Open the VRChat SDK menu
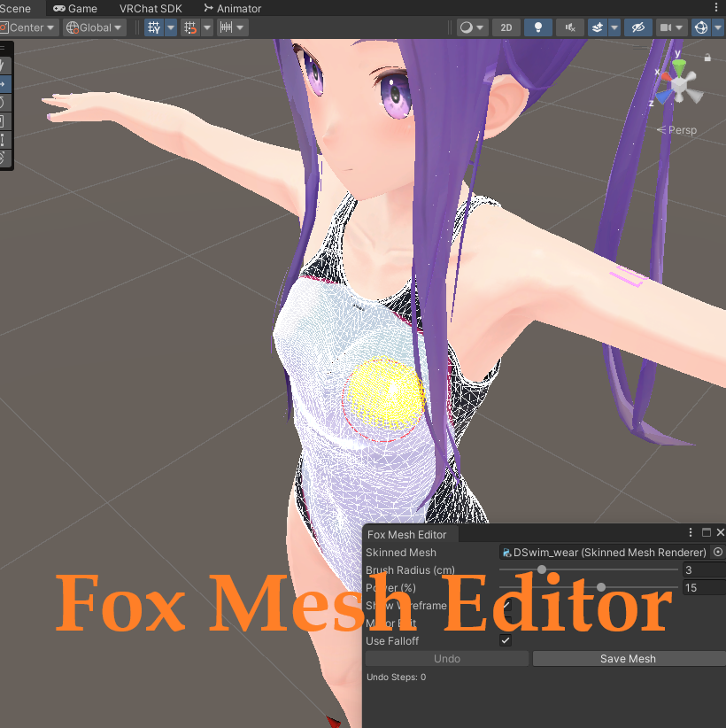Screen dimensions: 726x728 click(150, 8)
